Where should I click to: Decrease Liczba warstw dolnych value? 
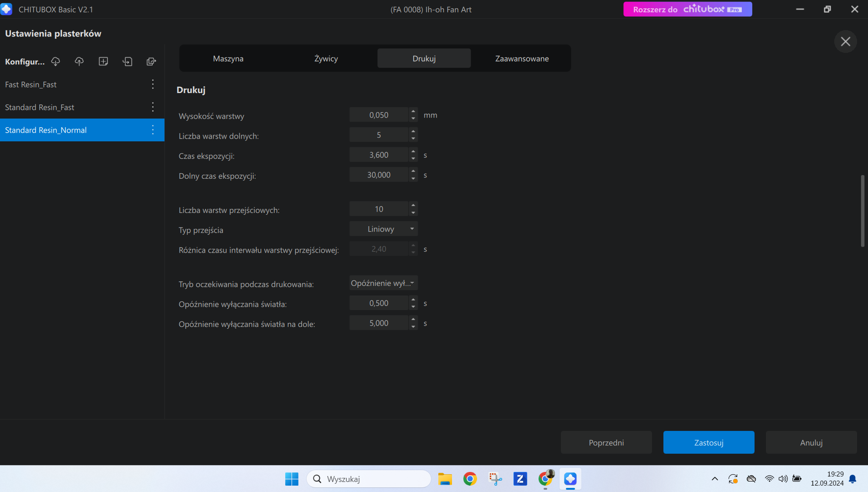pyautogui.click(x=413, y=139)
